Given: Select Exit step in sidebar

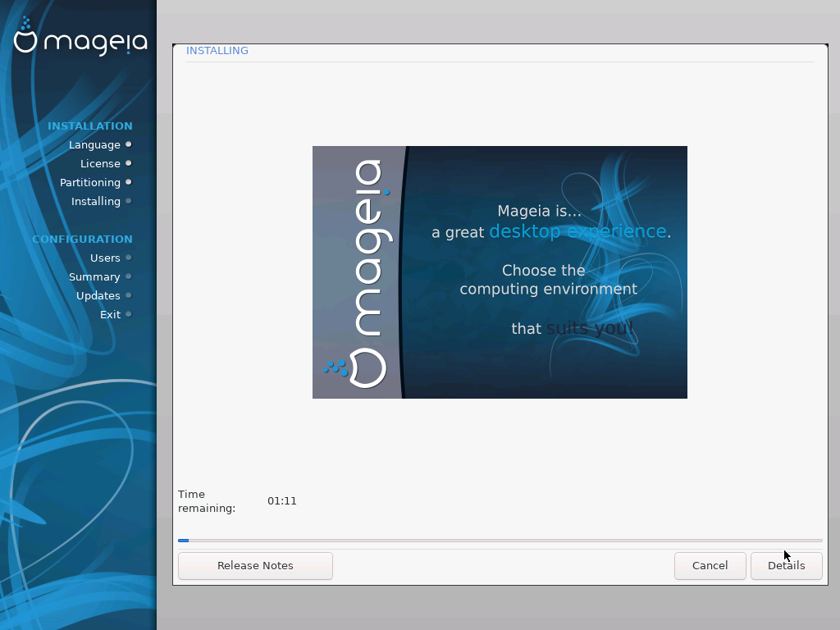Looking at the screenshot, I should click(x=111, y=314).
